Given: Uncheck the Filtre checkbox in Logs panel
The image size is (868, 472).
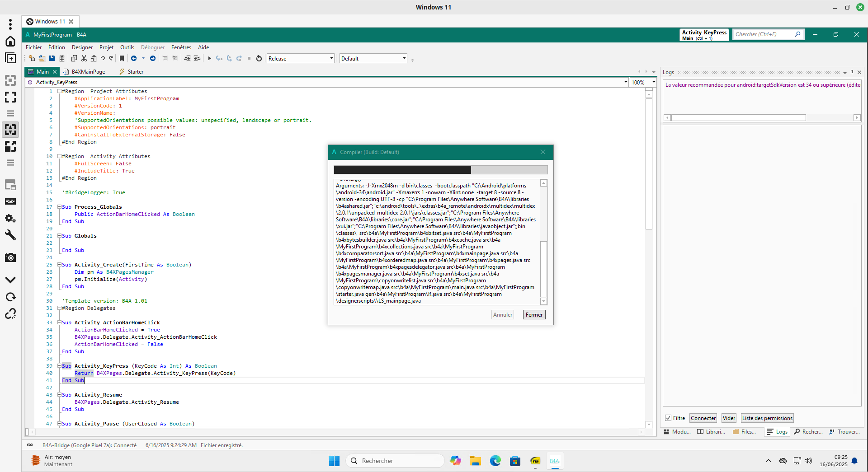Looking at the screenshot, I should point(669,418).
